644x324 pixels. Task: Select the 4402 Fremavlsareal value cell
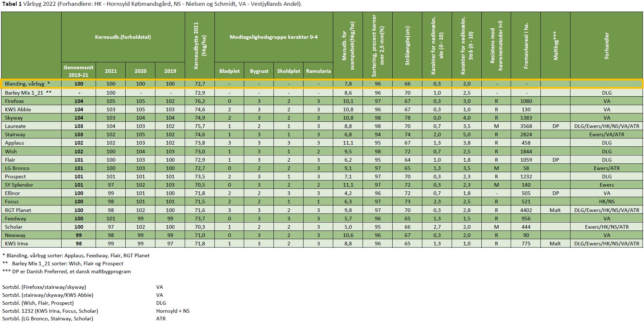(x=526, y=210)
